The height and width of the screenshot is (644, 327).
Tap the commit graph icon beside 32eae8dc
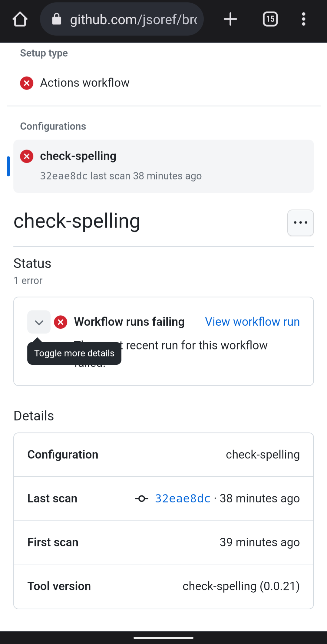[x=141, y=498]
